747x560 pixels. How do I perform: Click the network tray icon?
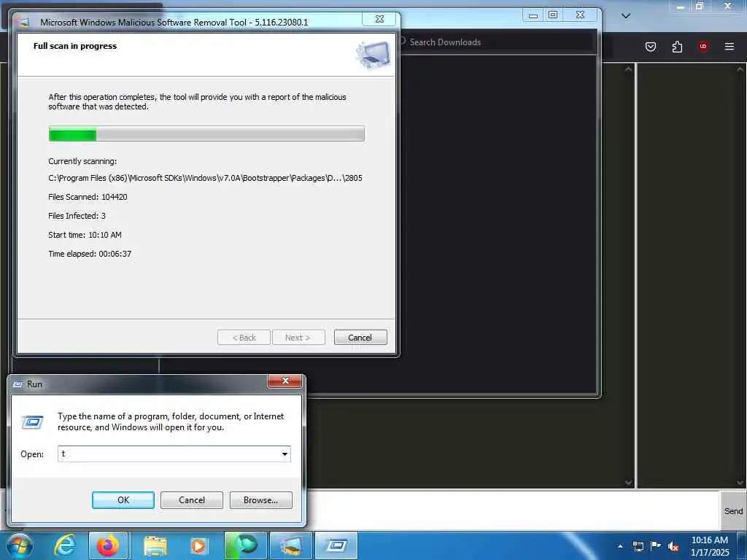638,546
